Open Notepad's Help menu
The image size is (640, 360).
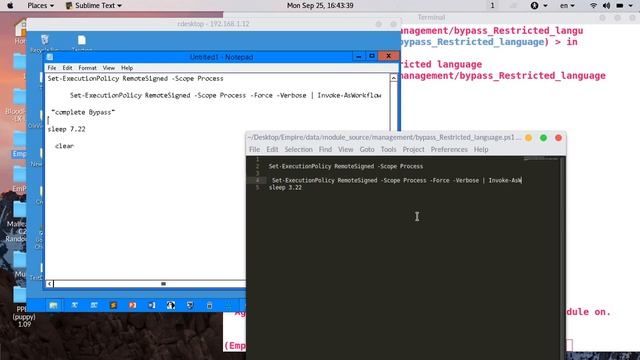coord(127,68)
